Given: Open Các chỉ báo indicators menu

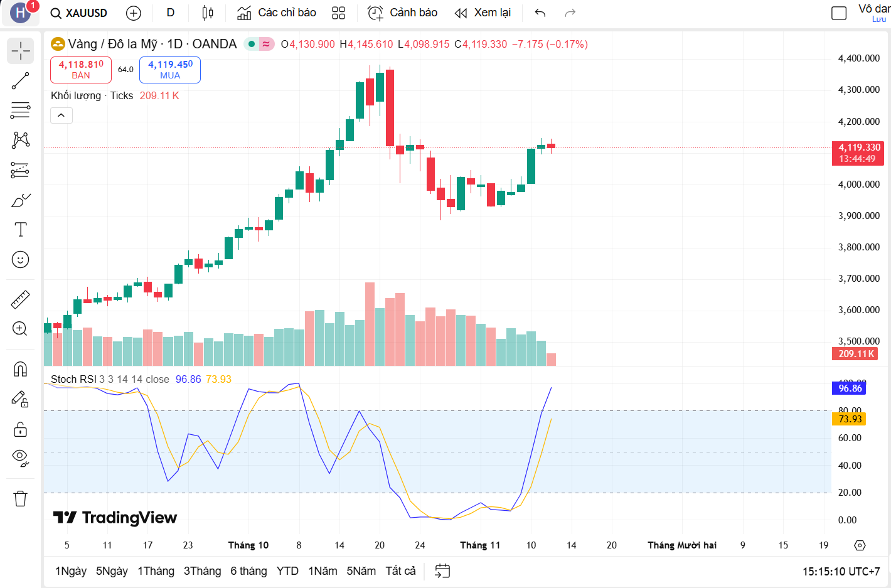Looking at the screenshot, I should coord(277,13).
